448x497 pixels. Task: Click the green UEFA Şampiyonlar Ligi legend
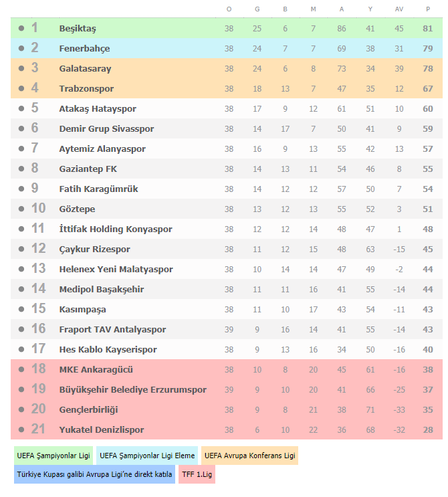point(53,456)
